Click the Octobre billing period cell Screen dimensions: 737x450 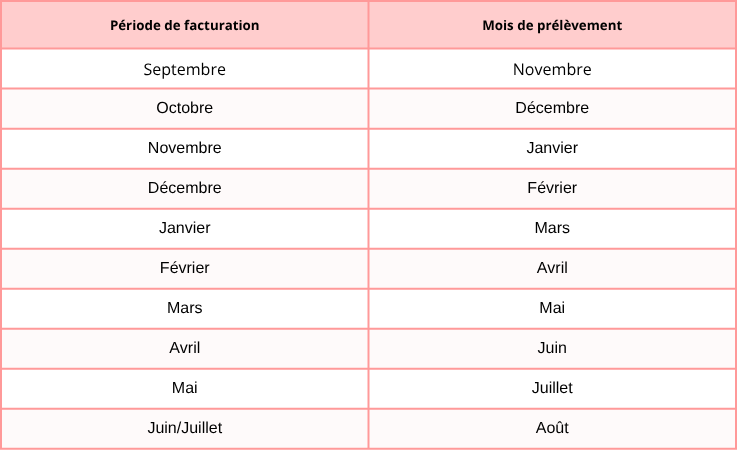click(185, 108)
